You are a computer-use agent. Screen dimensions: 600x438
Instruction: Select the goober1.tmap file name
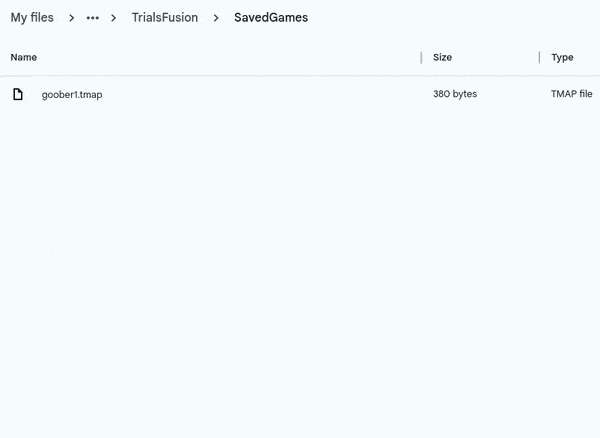[x=72, y=94]
